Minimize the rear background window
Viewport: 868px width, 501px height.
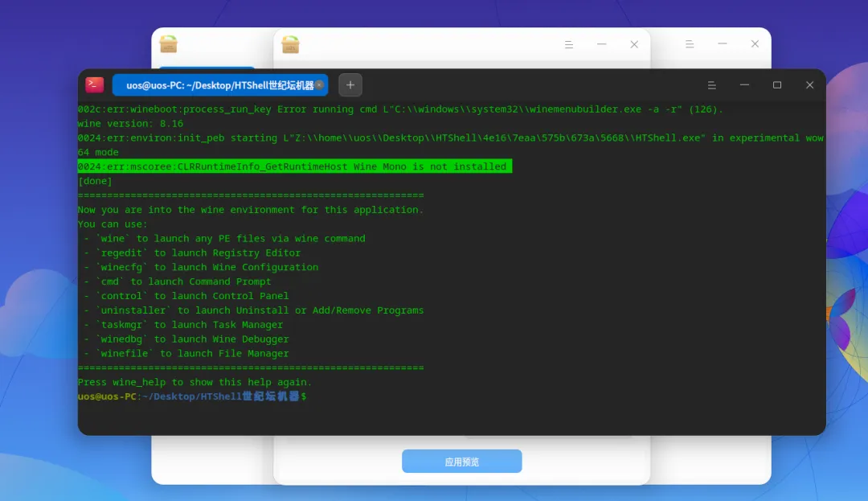(723, 43)
